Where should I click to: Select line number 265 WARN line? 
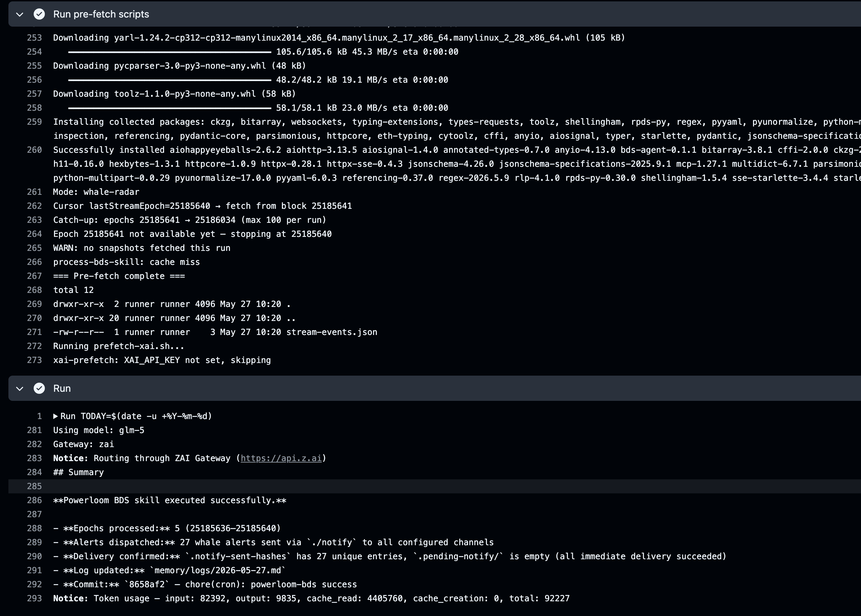point(34,248)
